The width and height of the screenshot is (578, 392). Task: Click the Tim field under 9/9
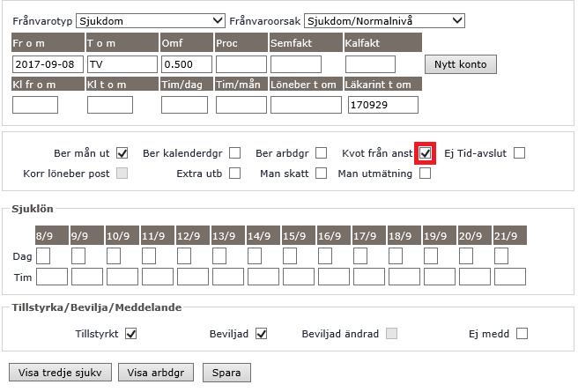coord(87,277)
